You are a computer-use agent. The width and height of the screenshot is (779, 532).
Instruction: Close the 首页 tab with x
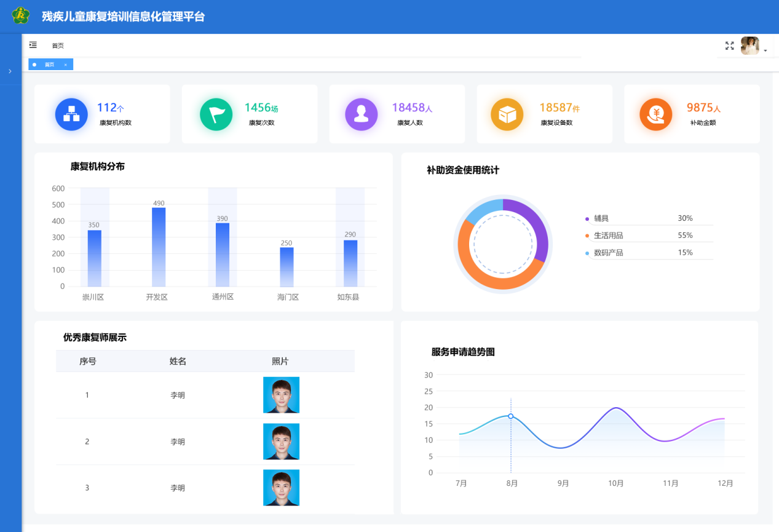pyautogui.click(x=66, y=65)
